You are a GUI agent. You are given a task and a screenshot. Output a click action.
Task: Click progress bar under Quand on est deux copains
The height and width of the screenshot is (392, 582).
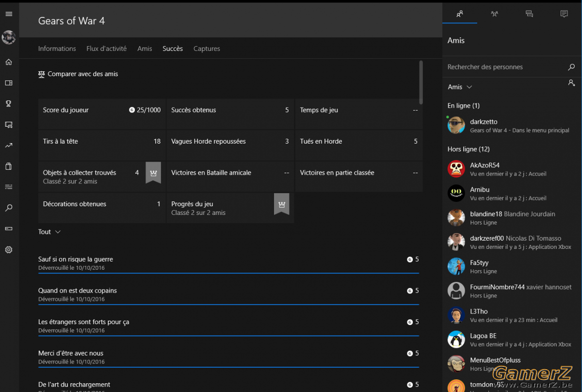tap(228, 305)
